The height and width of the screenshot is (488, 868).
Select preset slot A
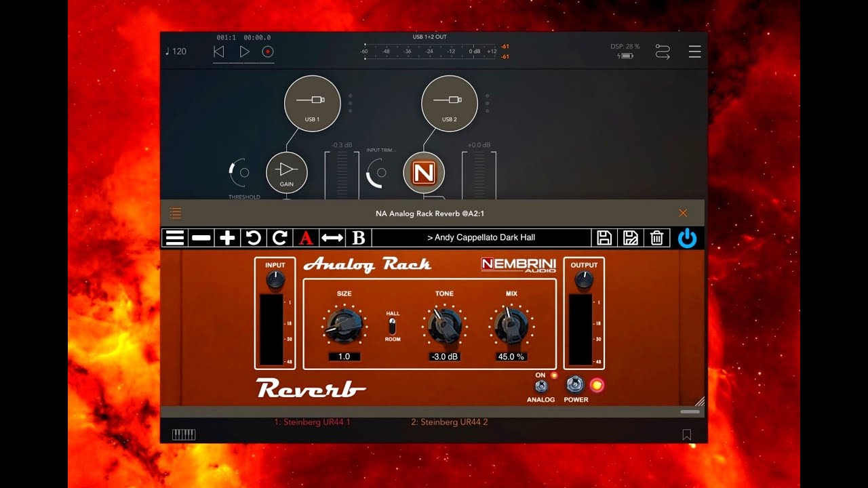pyautogui.click(x=306, y=238)
